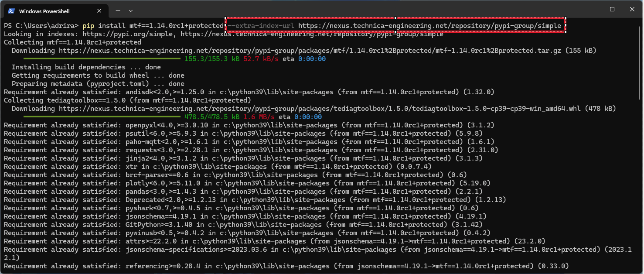Expand the new tab profiles dropdown
This screenshot has width=644, height=274.
click(x=131, y=10)
